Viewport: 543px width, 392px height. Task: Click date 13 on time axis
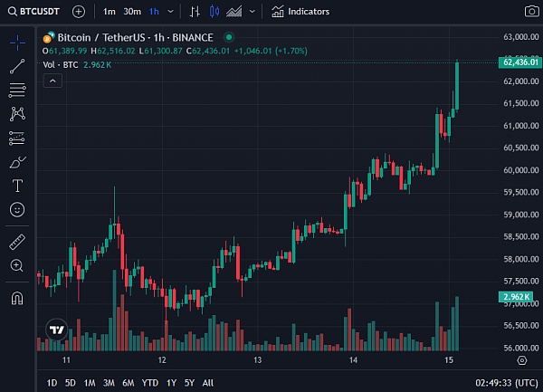pos(258,360)
